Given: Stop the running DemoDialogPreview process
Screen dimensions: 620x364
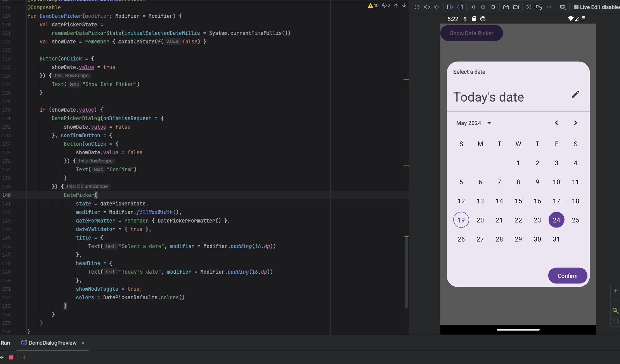Looking at the screenshot, I should coord(11,357).
